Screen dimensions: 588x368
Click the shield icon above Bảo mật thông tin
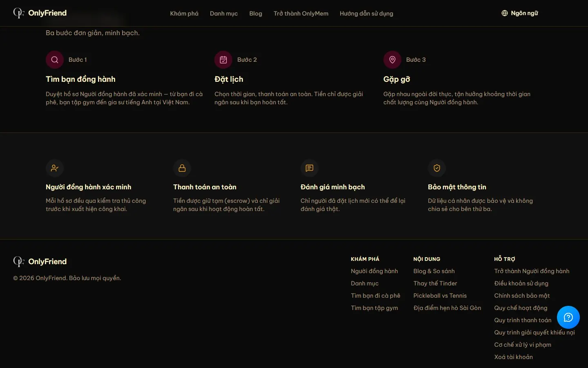[x=437, y=168]
